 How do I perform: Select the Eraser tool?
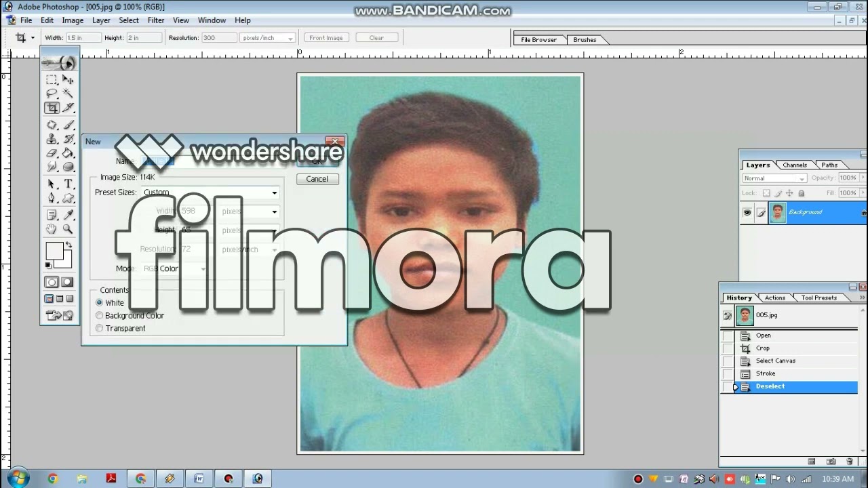coord(52,153)
